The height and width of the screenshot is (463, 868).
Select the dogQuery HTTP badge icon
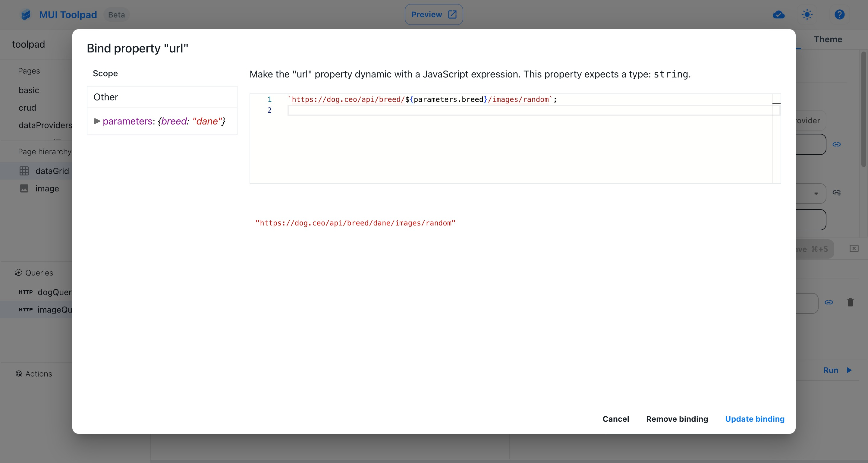26,292
